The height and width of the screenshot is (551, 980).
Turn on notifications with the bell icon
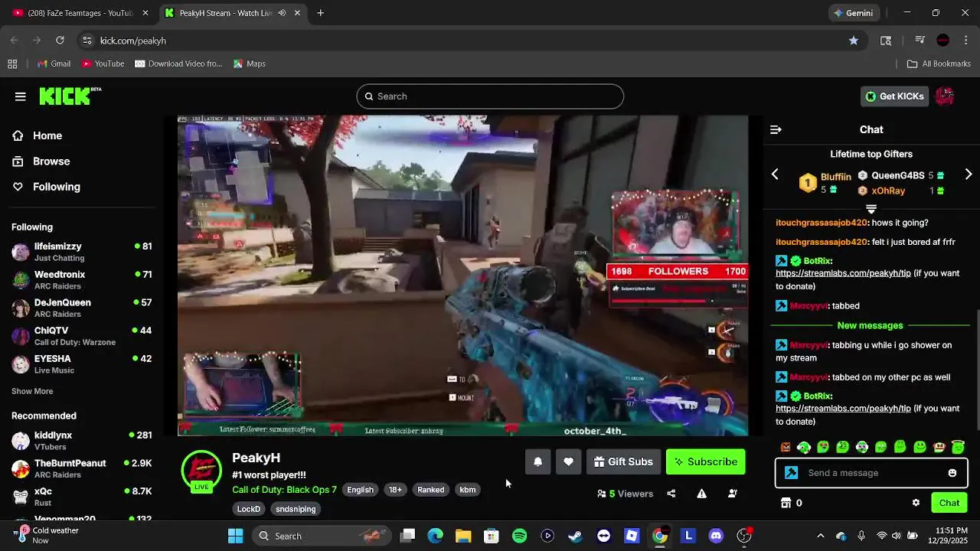click(537, 461)
